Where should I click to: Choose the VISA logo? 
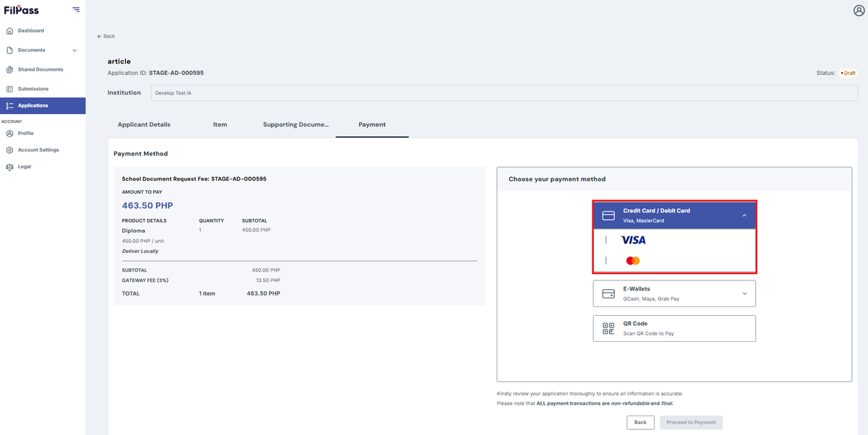coord(633,240)
